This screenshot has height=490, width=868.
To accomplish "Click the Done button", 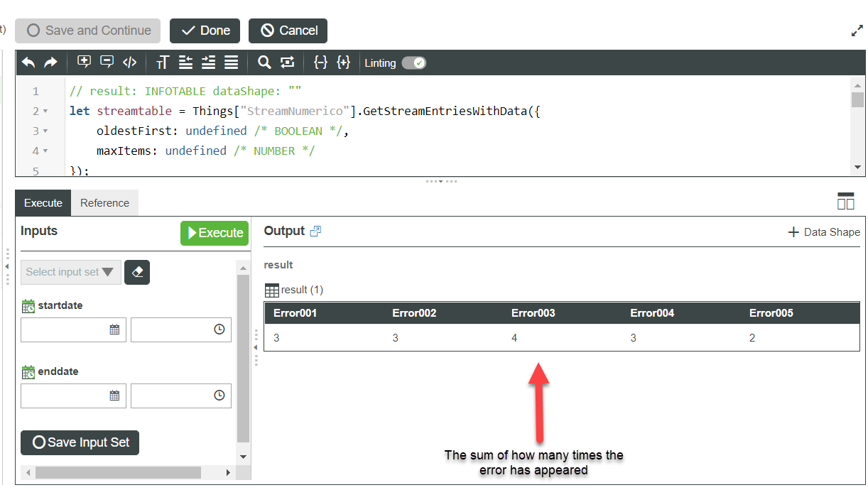I will 205,31.
